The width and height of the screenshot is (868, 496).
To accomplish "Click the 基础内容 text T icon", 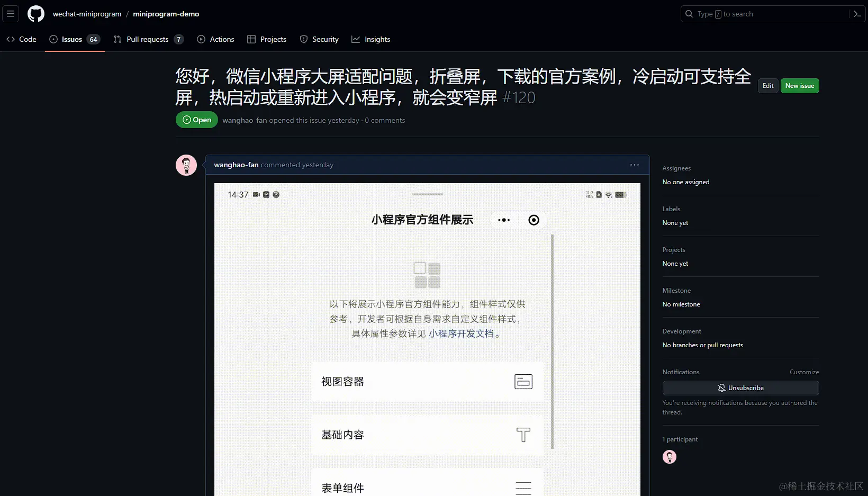I will click(523, 435).
